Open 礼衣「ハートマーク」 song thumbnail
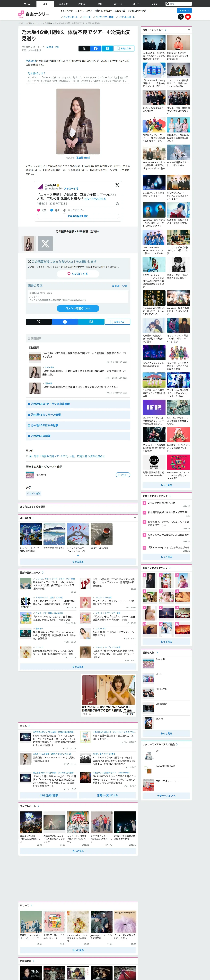 coord(31,534)
